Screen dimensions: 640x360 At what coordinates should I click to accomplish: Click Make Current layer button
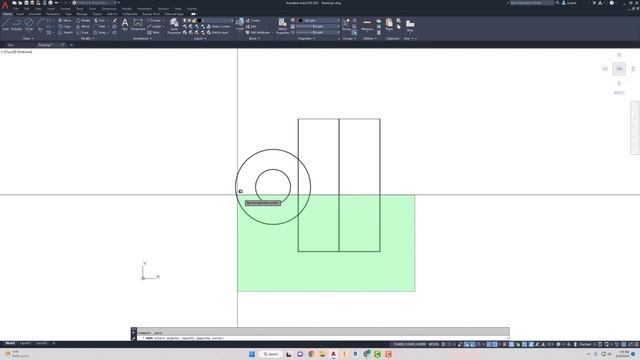(x=218, y=27)
